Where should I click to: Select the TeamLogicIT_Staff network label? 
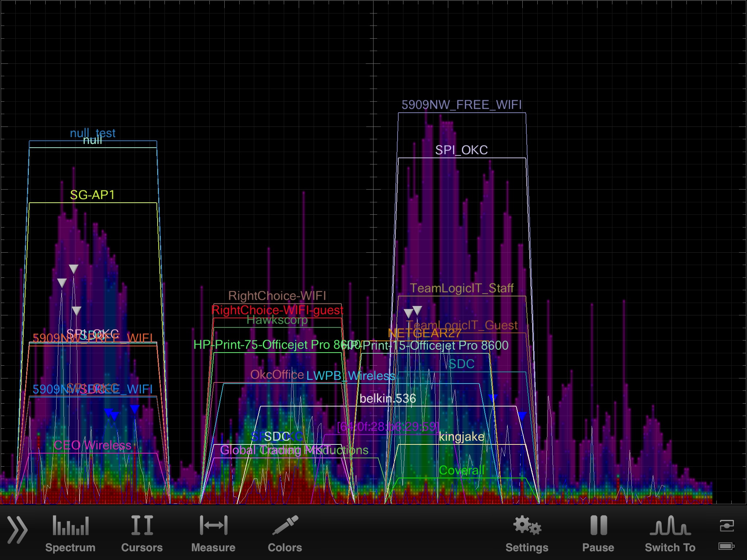tap(461, 288)
